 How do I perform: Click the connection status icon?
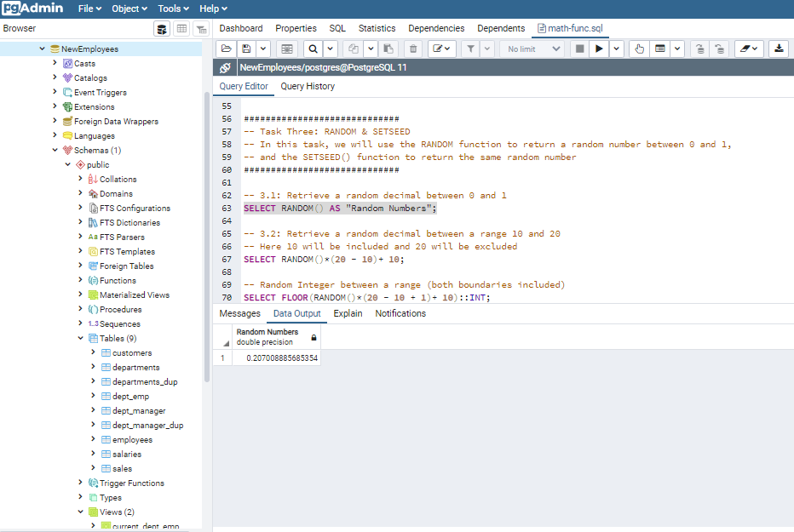[x=225, y=67]
